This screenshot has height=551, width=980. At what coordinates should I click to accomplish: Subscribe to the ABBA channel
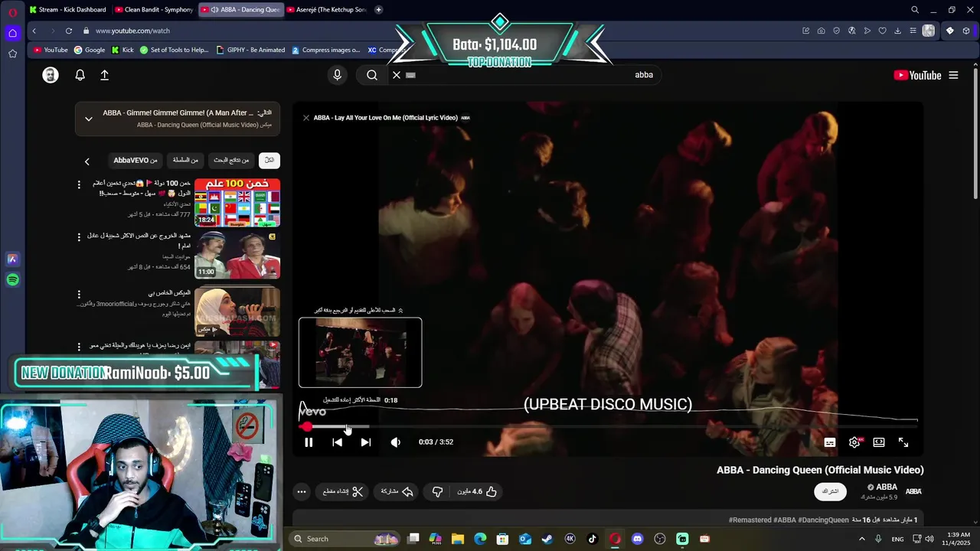(831, 491)
